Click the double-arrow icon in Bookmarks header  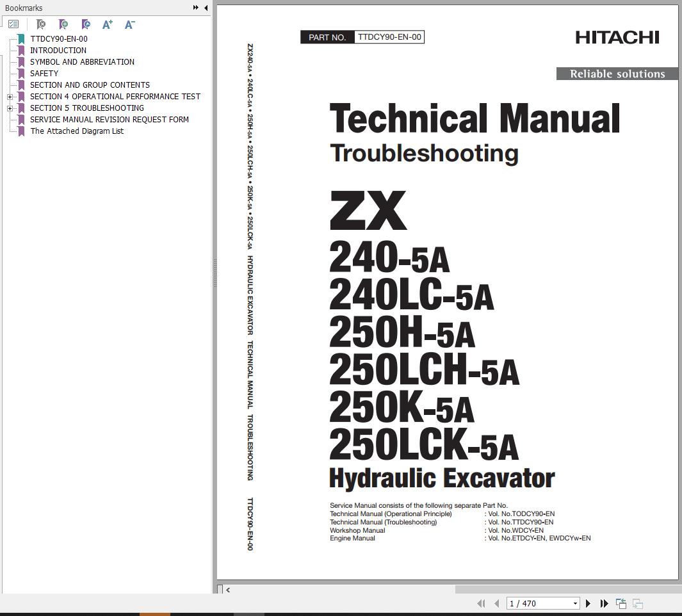(x=196, y=8)
